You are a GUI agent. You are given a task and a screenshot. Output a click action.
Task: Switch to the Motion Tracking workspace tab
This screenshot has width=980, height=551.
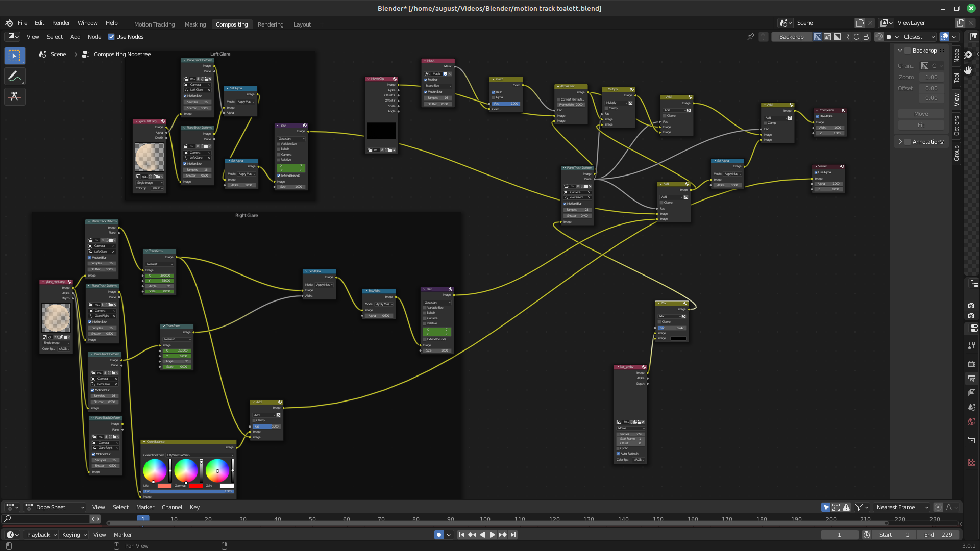coord(154,24)
